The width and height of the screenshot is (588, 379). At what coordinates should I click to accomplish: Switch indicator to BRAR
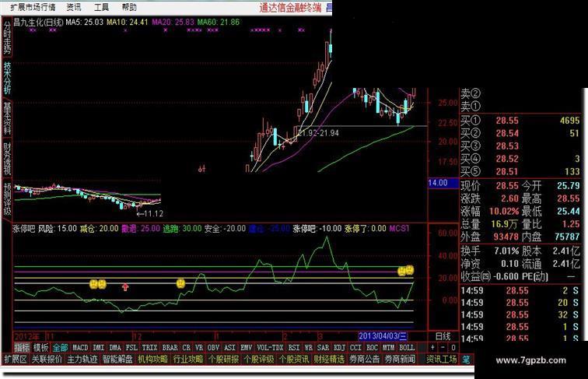[170, 347]
